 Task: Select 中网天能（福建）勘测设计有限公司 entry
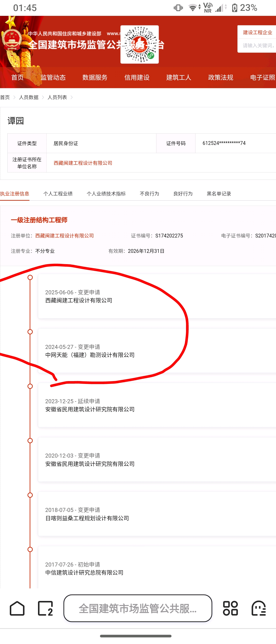pyautogui.click(x=90, y=355)
